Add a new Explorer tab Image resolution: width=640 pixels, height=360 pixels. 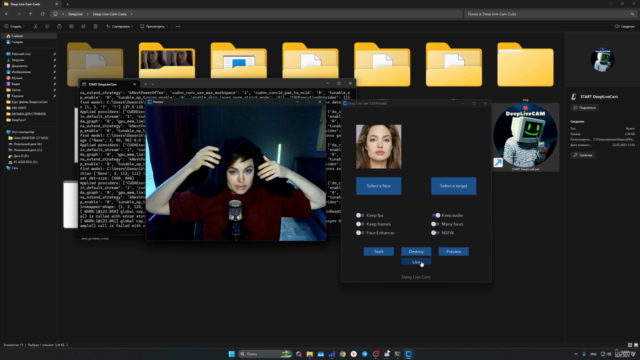(x=67, y=4)
